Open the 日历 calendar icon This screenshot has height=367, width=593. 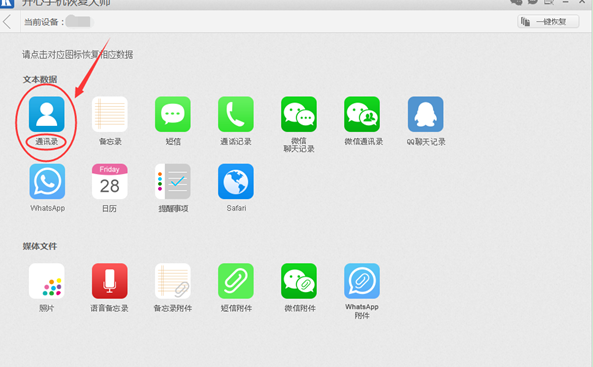(x=110, y=181)
